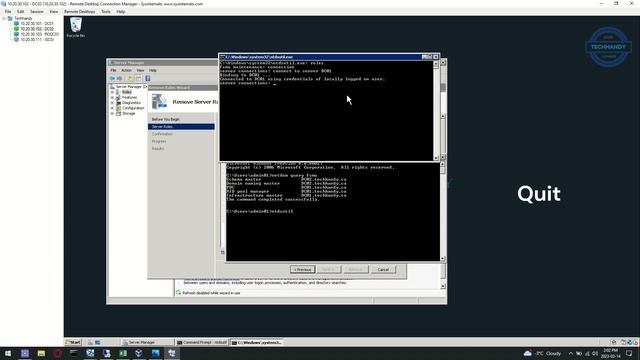This screenshot has width=640, height=360.
Task: Open the Windows Start menu on host taskbar
Action: tap(8, 353)
